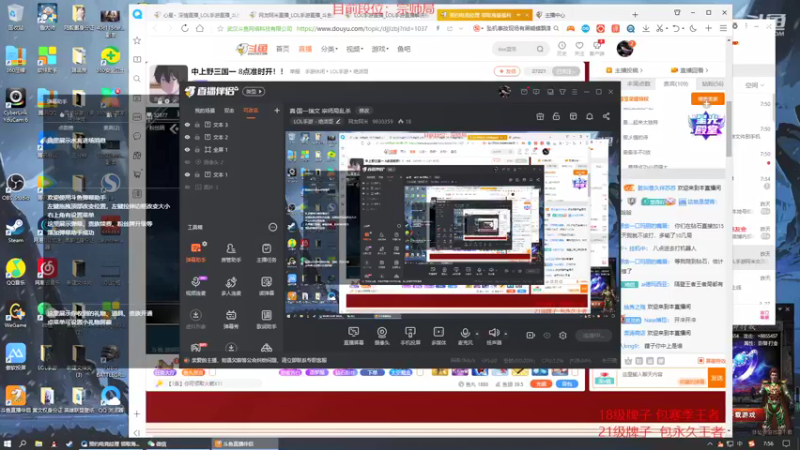Viewport: 800px width, 450px height.
Task: Go to Douyu 首页 menu
Action: (x=283, y=49)
